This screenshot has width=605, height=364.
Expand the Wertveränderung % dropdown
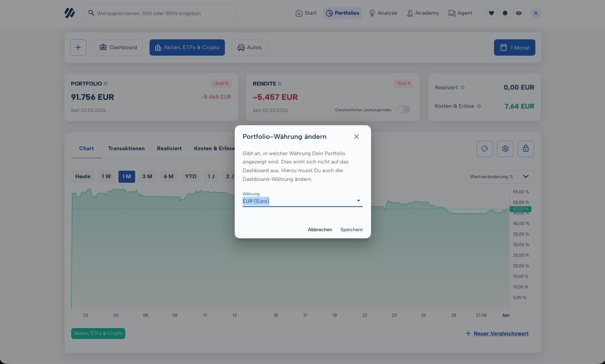[500, 177]
